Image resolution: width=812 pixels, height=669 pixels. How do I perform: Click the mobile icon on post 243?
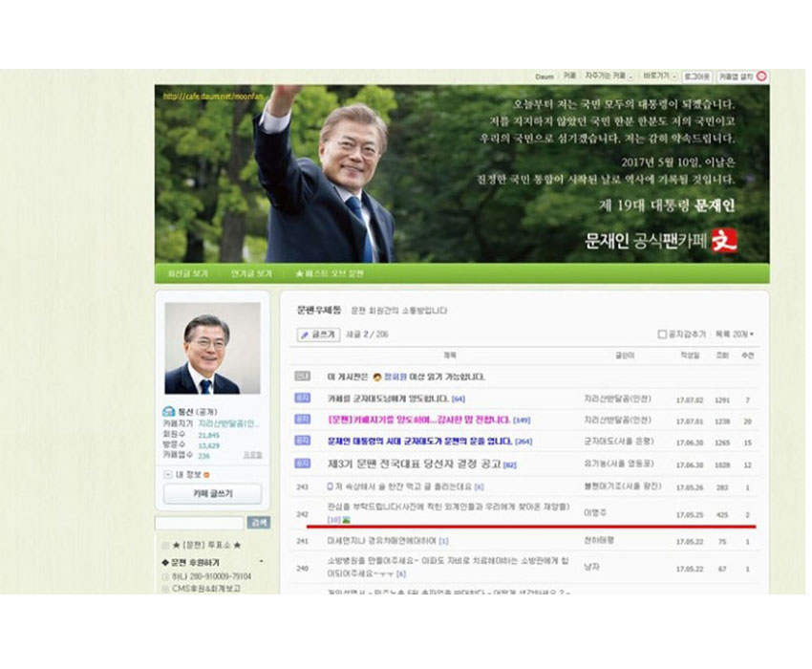pyautogui.click(x=331, y=486)
